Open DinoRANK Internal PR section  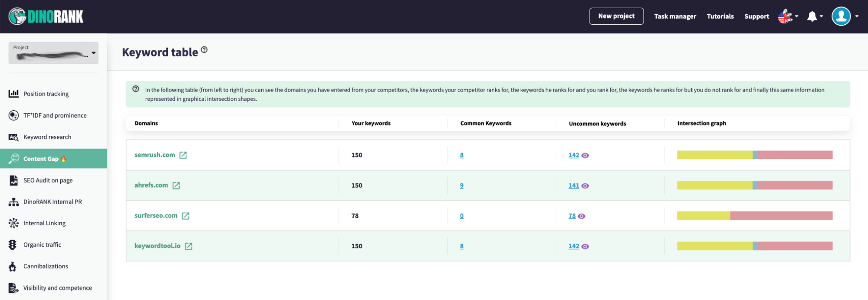[53, 201]
